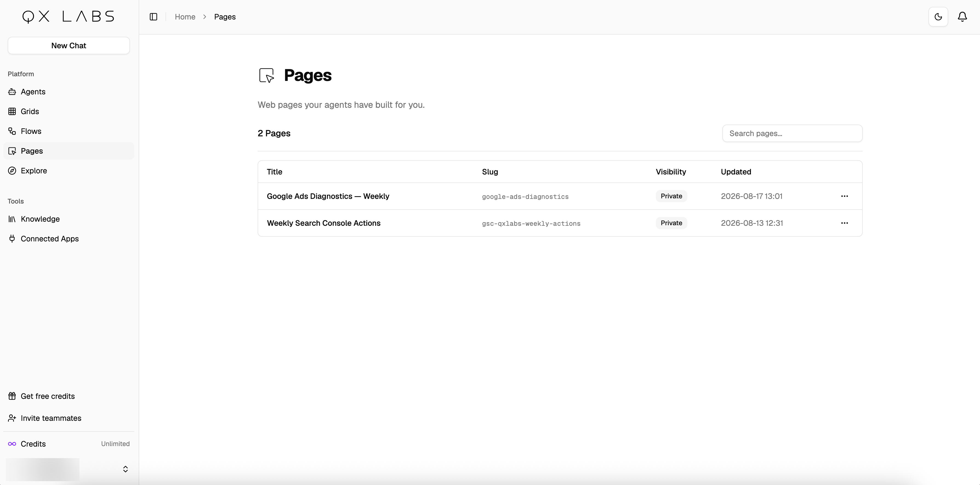
Task: Open actions menu for Google Ads Diagnostics
Action: click(x=844, y=196)
